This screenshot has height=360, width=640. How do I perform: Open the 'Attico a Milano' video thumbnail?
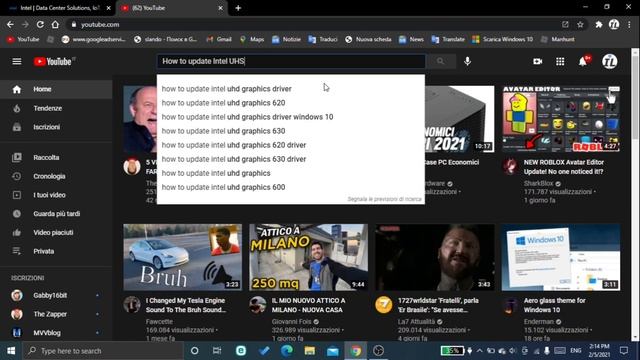(x=308, y=257)
